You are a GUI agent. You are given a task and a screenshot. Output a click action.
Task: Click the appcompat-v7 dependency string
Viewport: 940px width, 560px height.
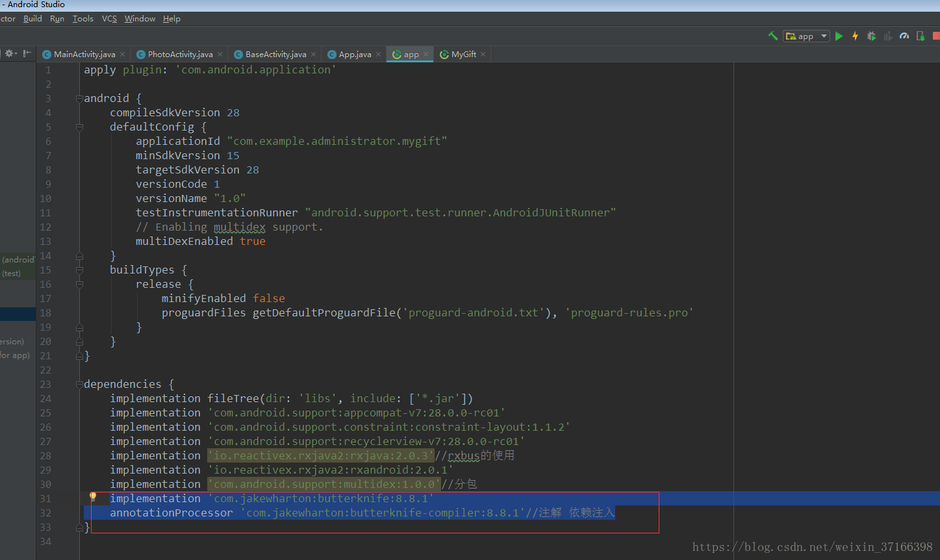click(357, 413)
